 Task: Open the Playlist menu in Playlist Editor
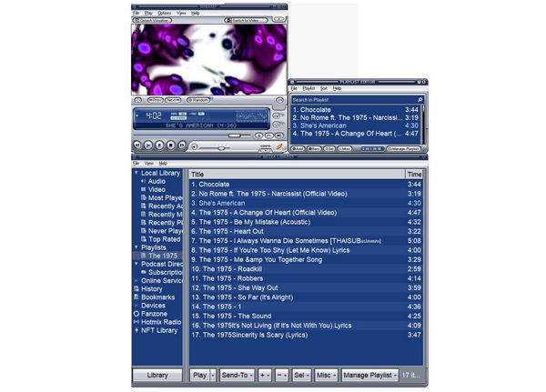click(308, 88)
